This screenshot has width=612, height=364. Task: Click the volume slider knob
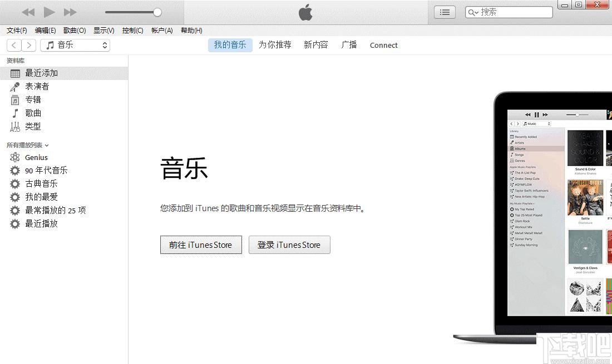point(157,12)
